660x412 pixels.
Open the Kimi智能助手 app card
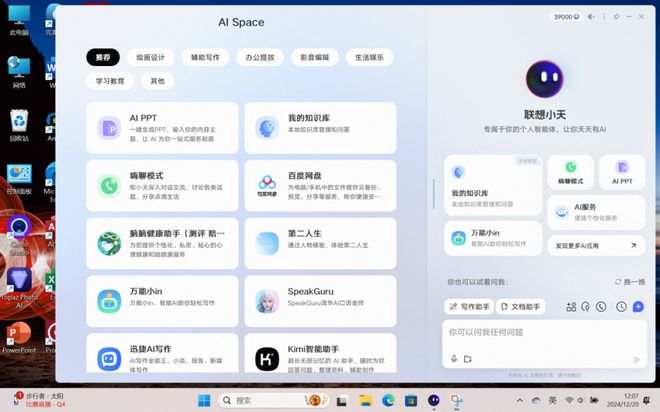tap(320, 353)
